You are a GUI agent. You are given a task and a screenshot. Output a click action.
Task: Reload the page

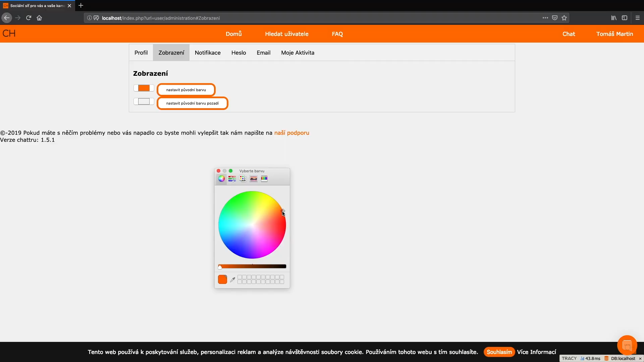(29, 18)
